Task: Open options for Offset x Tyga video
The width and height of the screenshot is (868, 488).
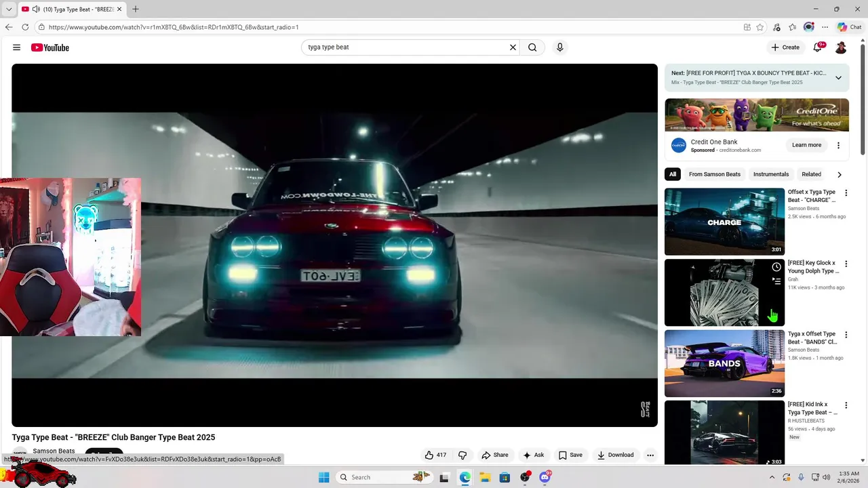Action: (x=846, y=192)
